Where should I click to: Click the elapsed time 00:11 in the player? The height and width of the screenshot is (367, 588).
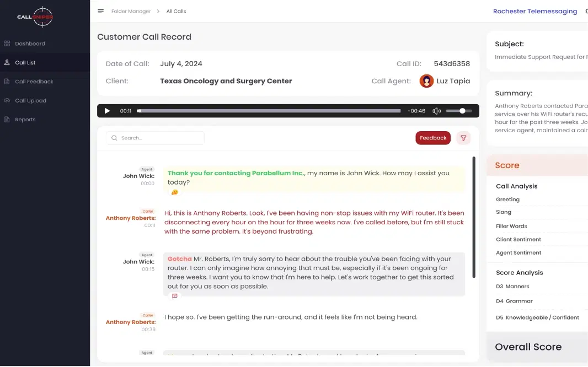pos(126,111)
